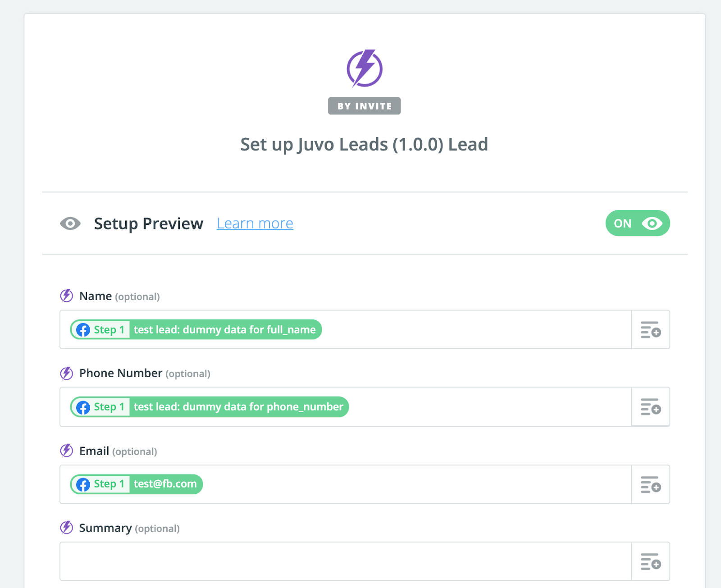Open insert-field menu for Name field
721x588 pixels.
[651, 329]
